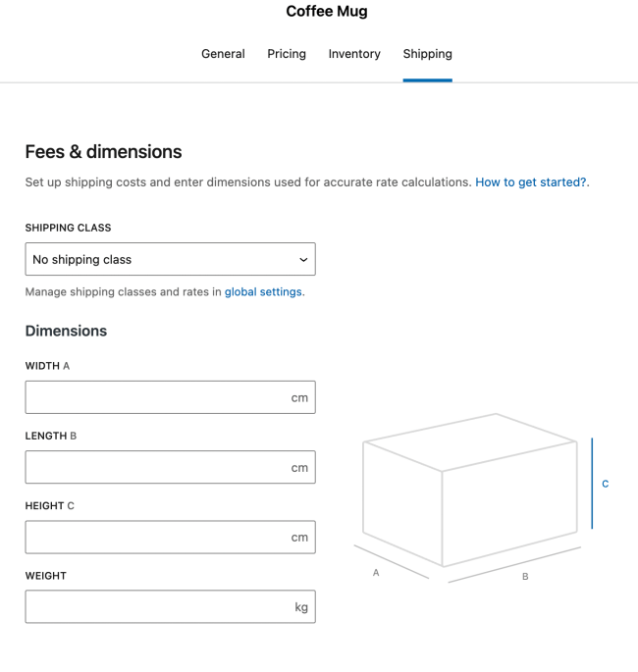Select the Shipping tab
638x672 pixels.
point(427,54)
